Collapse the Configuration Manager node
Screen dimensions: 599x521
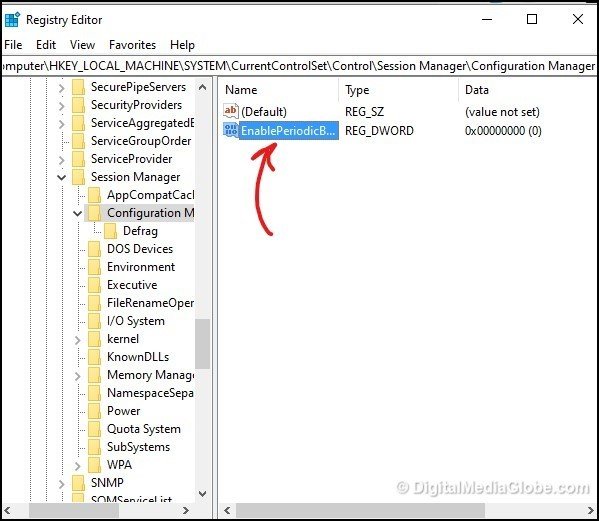coord(77,213)
